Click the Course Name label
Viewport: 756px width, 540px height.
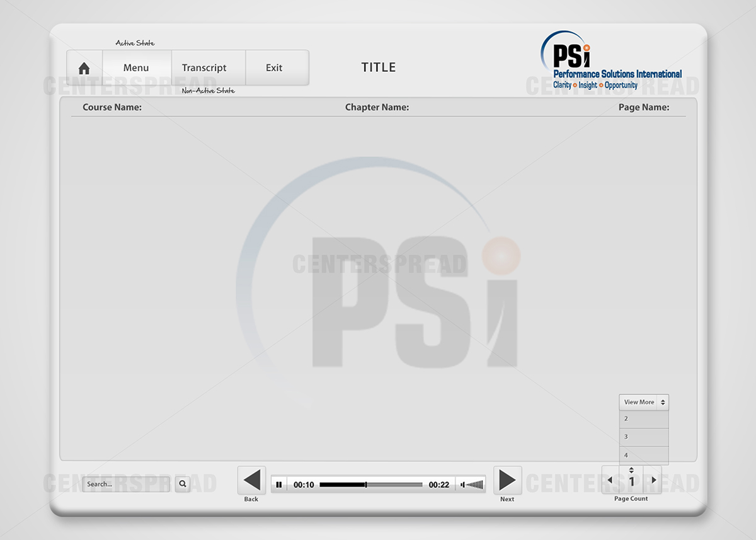click(x=112, y=107)
